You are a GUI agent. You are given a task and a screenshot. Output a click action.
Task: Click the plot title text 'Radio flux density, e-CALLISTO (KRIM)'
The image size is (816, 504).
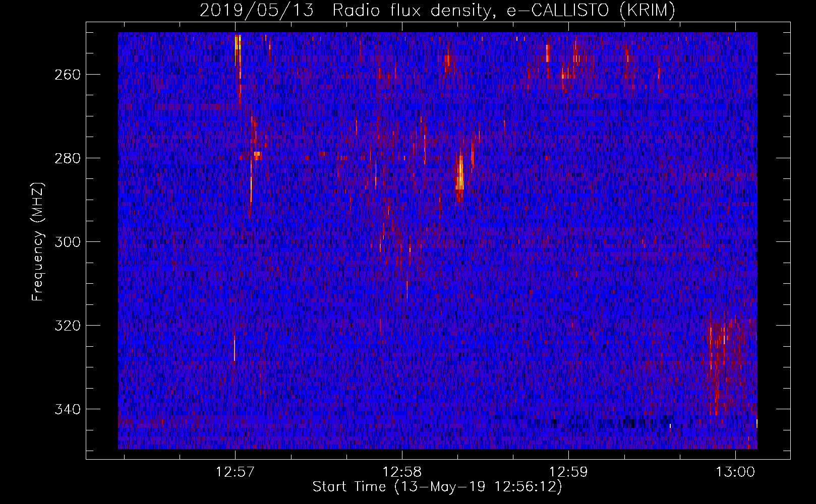click(503, 10)
